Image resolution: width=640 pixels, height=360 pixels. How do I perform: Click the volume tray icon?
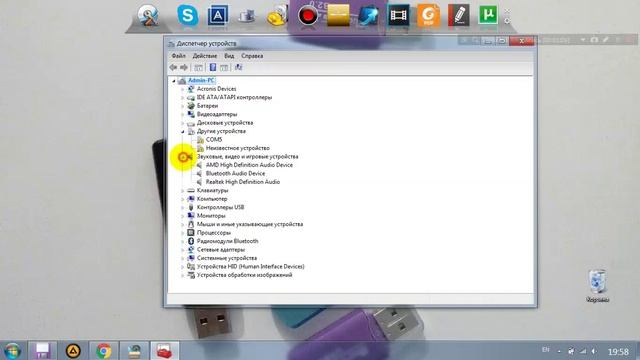coord(594,351)
